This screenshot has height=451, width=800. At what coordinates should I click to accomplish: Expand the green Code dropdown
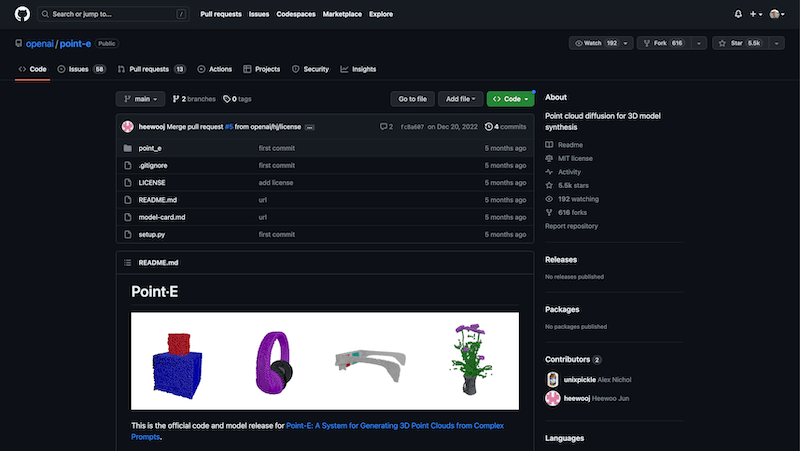[510, 99]
